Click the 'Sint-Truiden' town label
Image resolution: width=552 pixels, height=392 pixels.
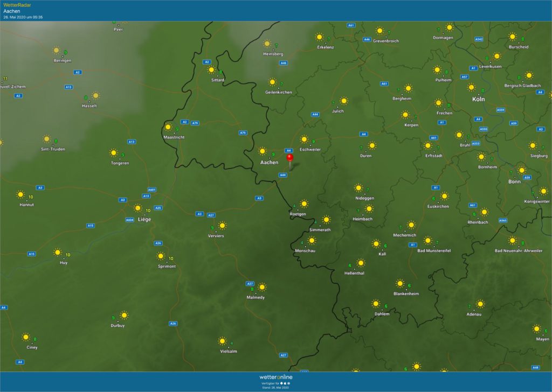(x=53, y=149)
